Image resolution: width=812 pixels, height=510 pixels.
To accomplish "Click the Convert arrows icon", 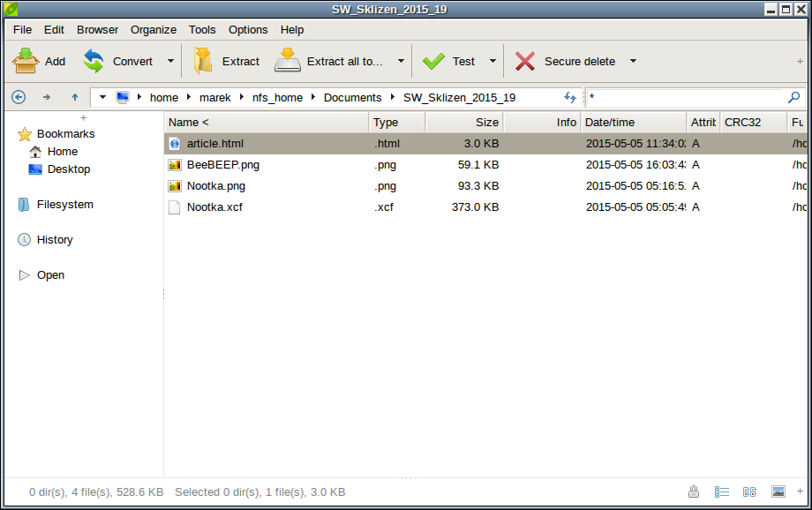I will coord(94,61).
